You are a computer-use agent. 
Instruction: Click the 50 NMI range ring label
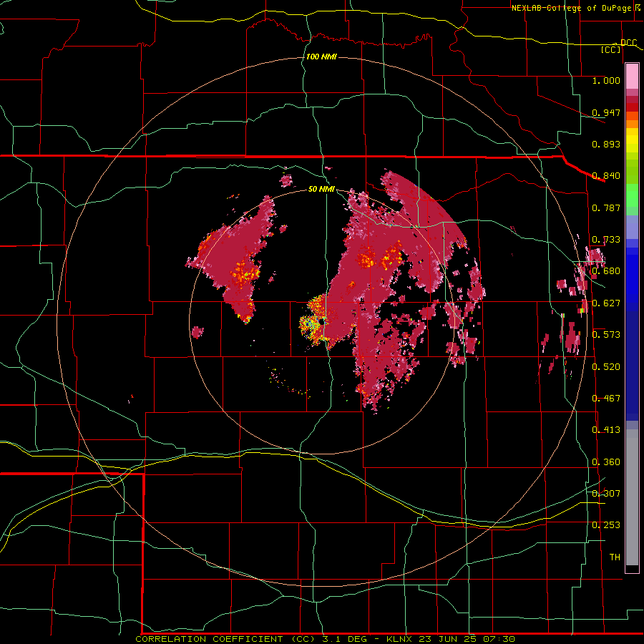321,189
